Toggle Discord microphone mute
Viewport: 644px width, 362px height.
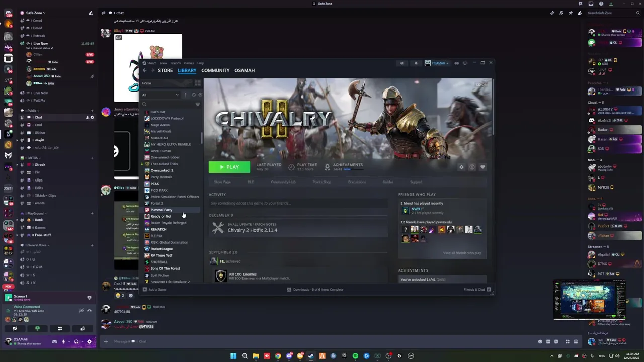[x=63, y=341]
